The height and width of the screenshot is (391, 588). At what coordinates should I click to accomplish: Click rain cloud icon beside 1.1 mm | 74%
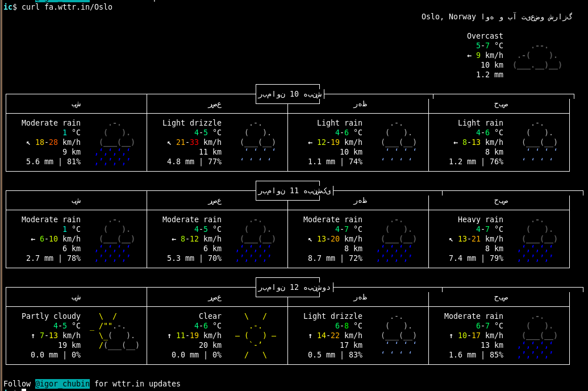(x=399, y=141)
